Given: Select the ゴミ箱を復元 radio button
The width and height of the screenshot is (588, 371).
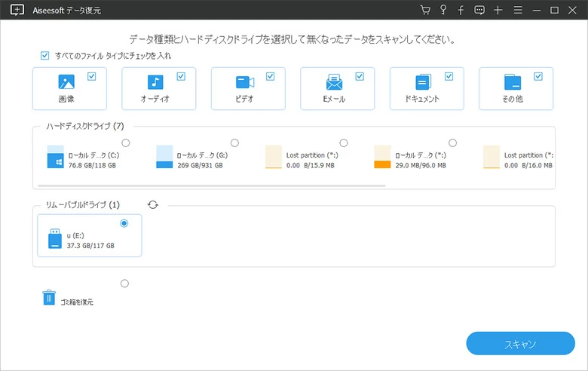Looking at the screenshot, I should (x=124, y=284).
